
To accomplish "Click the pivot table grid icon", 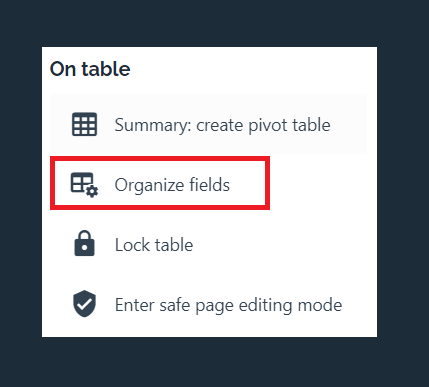I will (84, 124).
